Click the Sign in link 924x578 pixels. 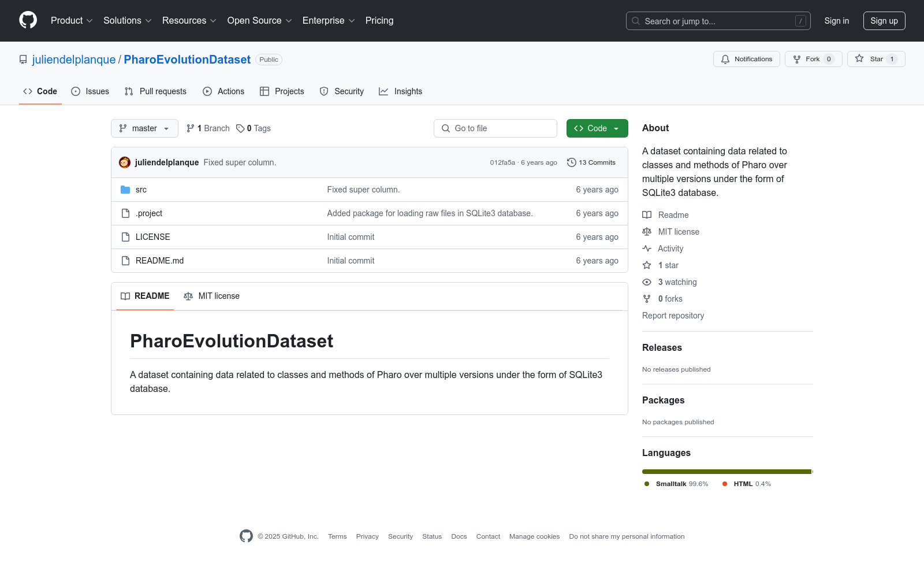tap(837, 21)
